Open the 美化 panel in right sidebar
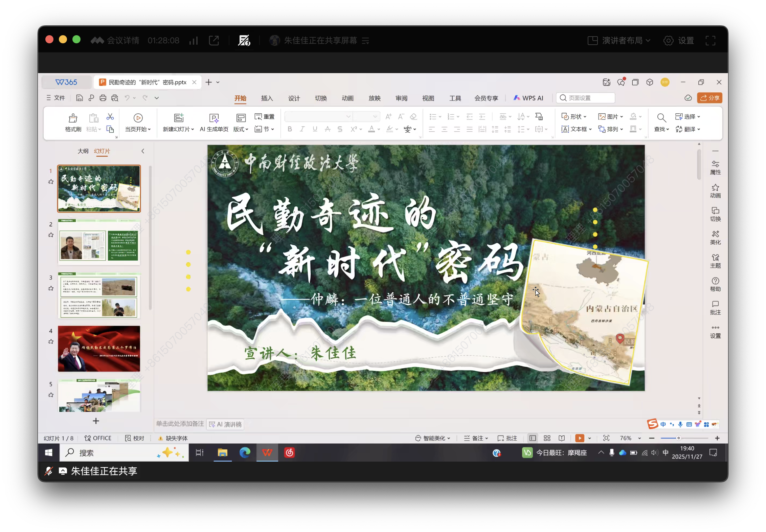Viewport: 766px width, 532px height. 715,238
